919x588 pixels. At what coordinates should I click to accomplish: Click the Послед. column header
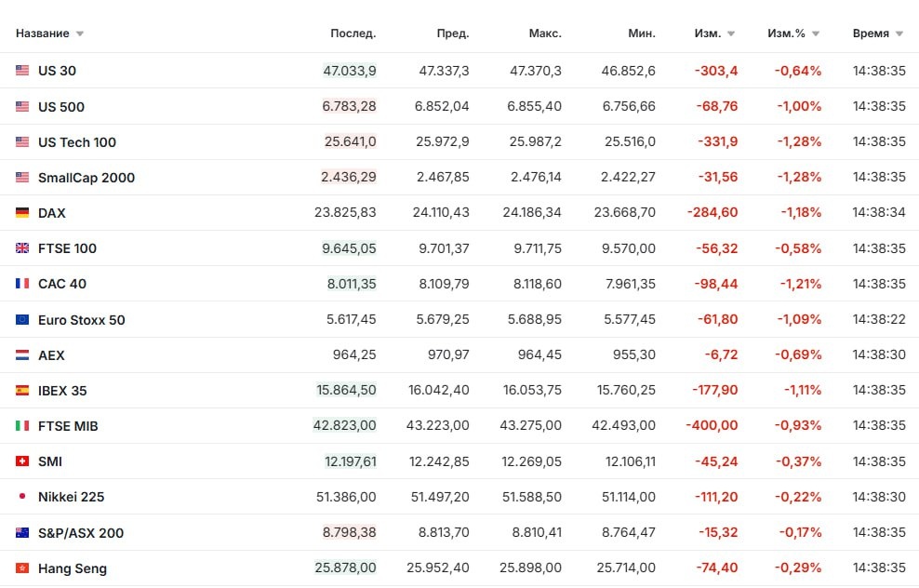tap(353, 33)
